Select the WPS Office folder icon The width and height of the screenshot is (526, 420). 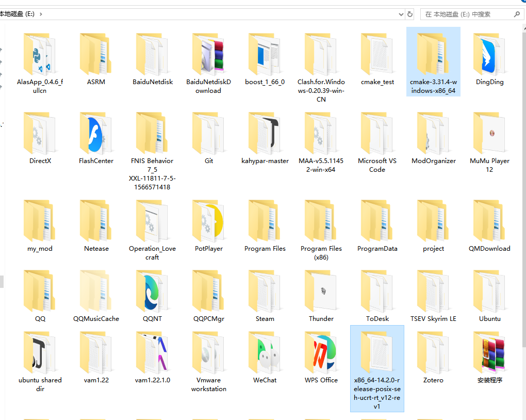321,352
